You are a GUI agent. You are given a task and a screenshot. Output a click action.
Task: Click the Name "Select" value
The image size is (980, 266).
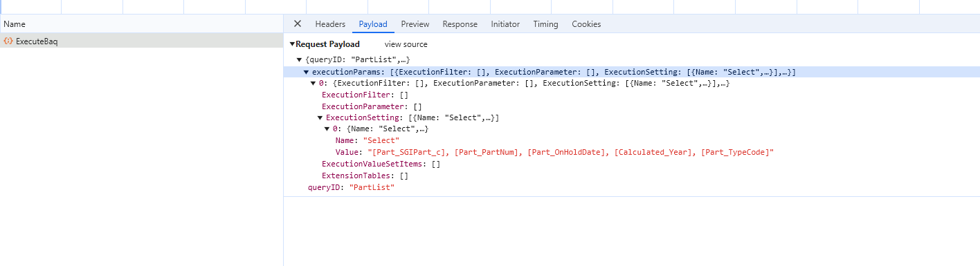[x=381, y=140]
